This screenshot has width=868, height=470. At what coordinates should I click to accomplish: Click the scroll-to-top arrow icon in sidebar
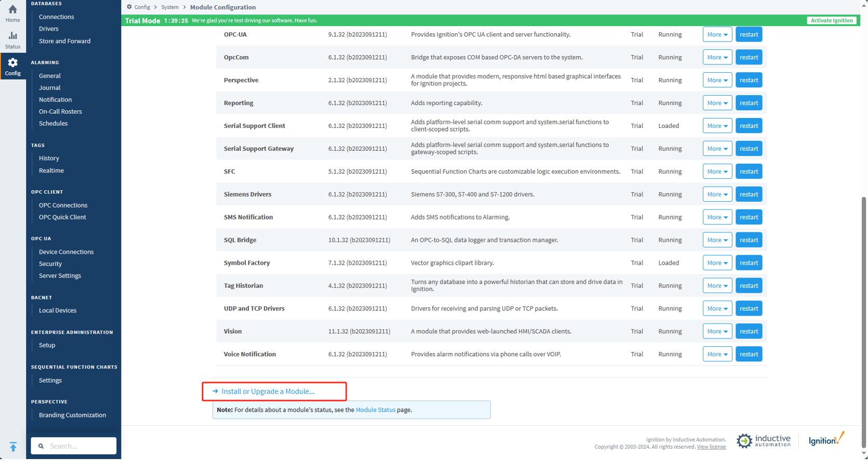(x=13, y=447)
